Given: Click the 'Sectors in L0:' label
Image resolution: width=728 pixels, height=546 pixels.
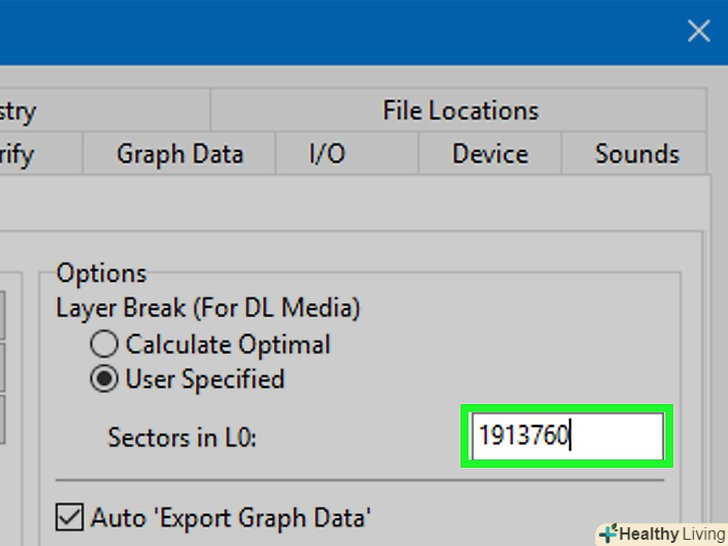Looking at the screenshot, I should 182,437.
